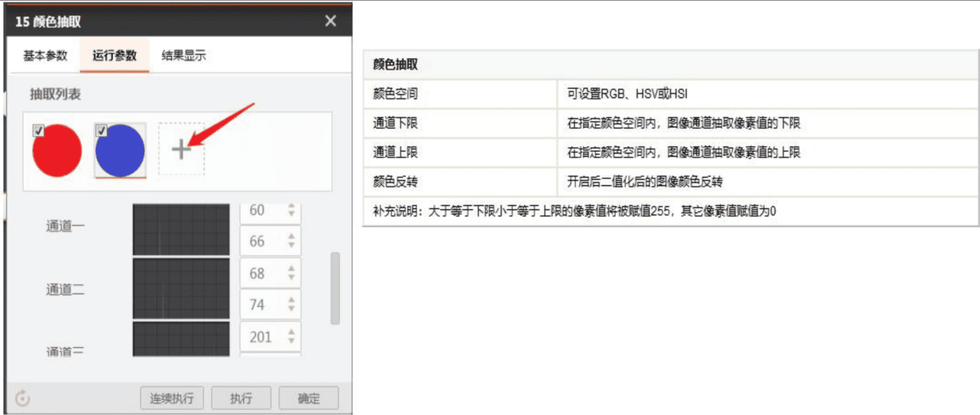Screen dimensions: 980x415
Task: Confirm with the 确定 button
Action: pyautogui.click(x=309, y=398)
